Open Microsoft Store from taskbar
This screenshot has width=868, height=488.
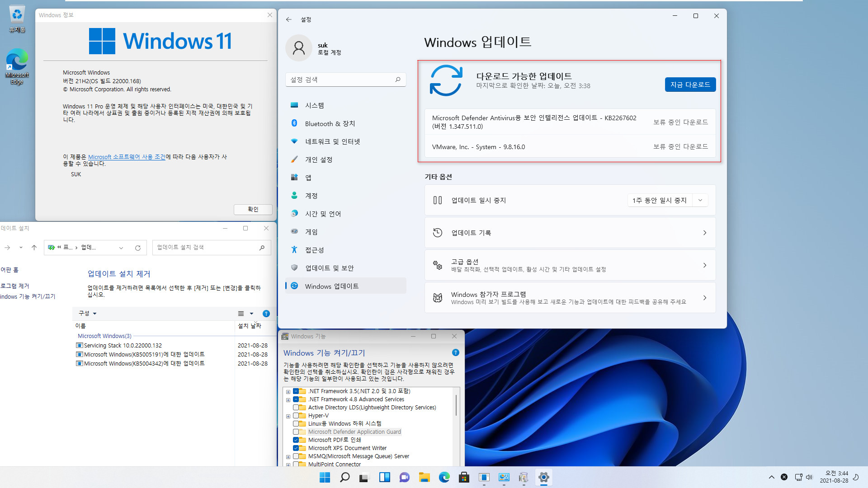click(x=464, y=477)
